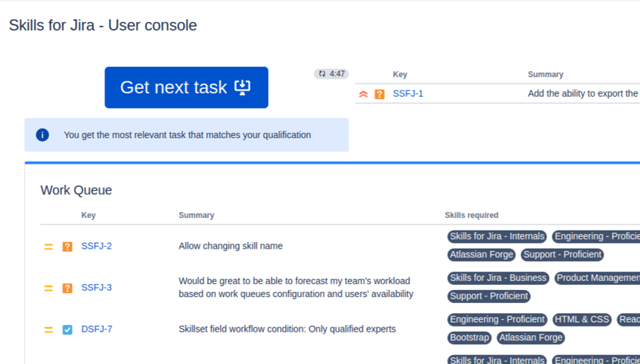Viewport: 640px width, 364px height.
Task: Click the Skills for Jira - Business tag
Action: click(x=498, y=278)
